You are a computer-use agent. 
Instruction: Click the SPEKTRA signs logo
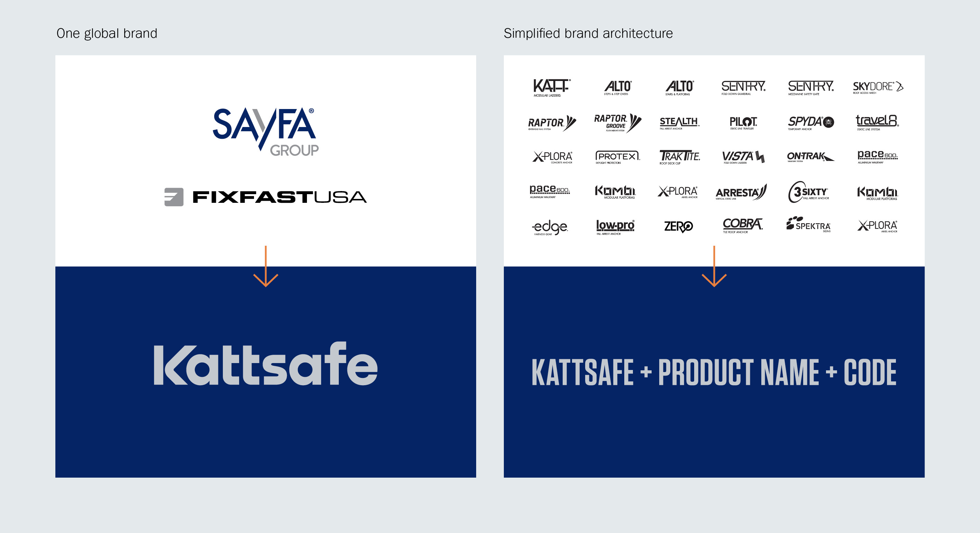point(808,226)
